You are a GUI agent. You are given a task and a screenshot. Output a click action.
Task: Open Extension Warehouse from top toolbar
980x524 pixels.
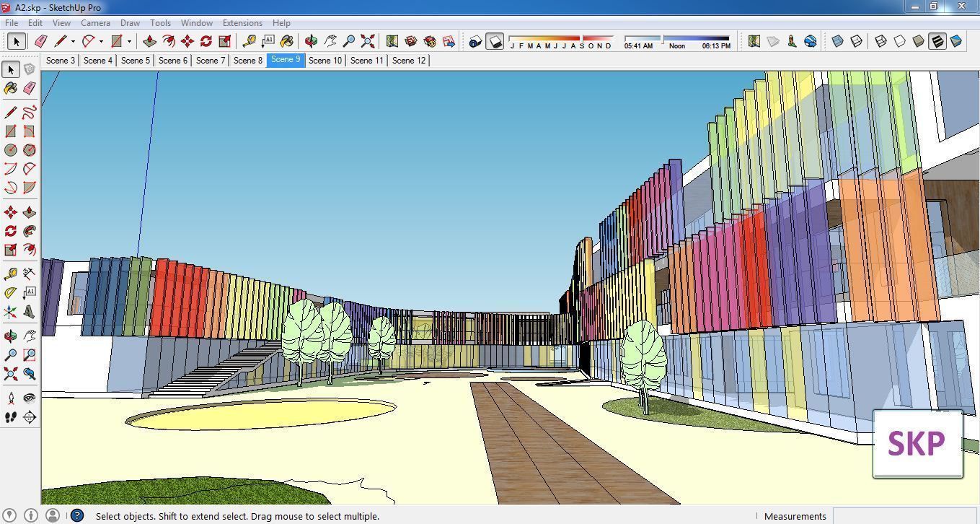pyautogui.click(x=430, y=41)
